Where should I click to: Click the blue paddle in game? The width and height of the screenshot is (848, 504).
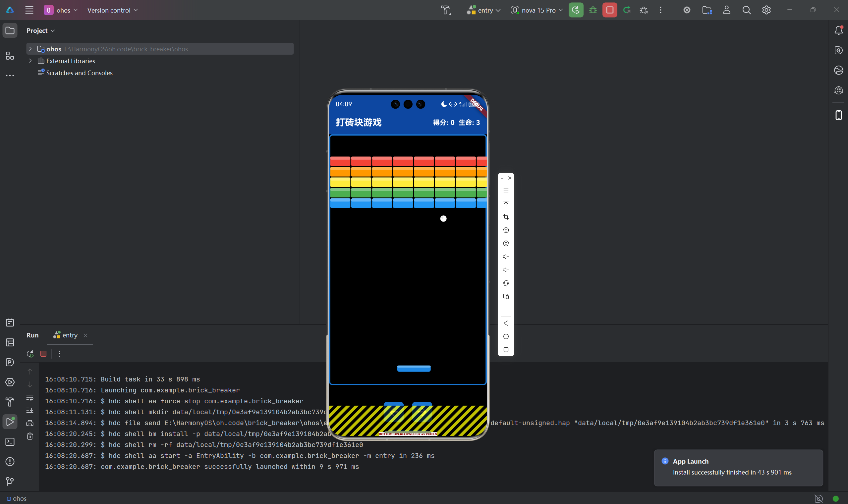point(414,369)
